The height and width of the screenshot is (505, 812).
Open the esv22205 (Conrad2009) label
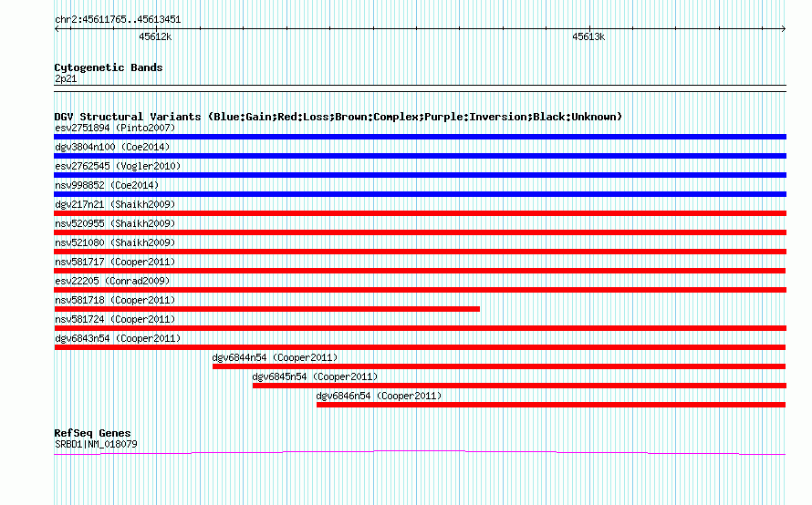coord(112,281)
